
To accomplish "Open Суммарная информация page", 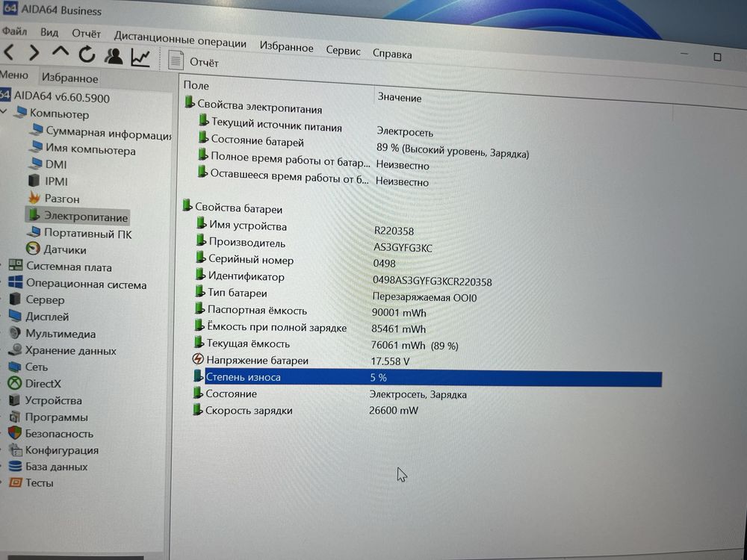I will tap(101, 132).
